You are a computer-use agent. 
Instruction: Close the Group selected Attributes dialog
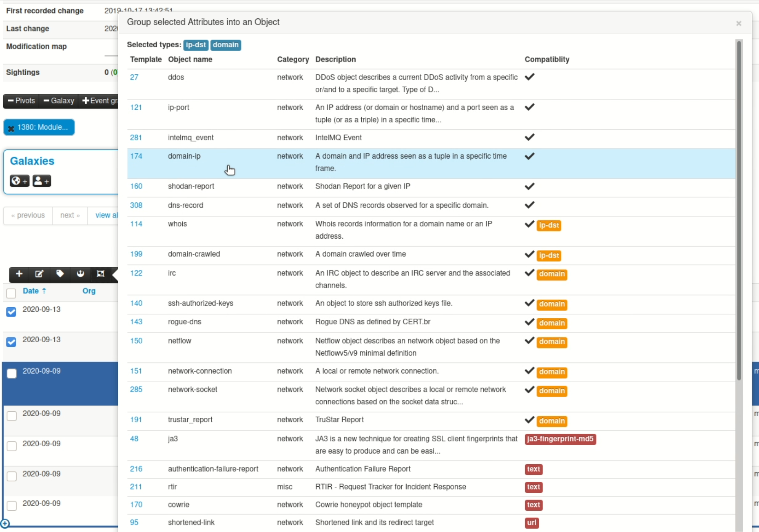tap(739, 23)
